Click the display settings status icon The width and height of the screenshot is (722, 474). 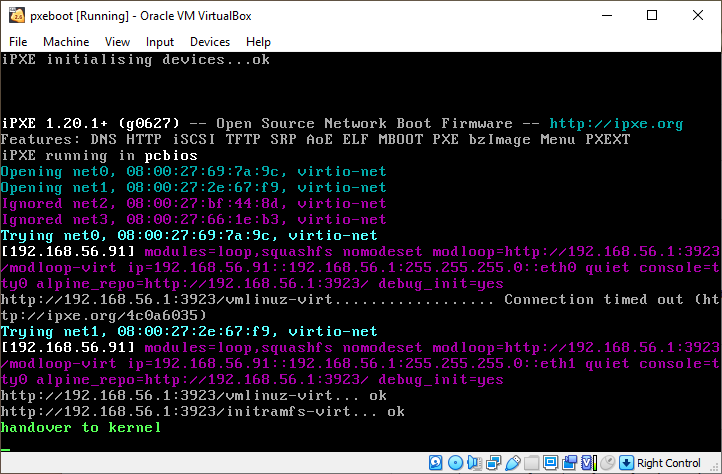pyautogui.click(x=550, y=462)
